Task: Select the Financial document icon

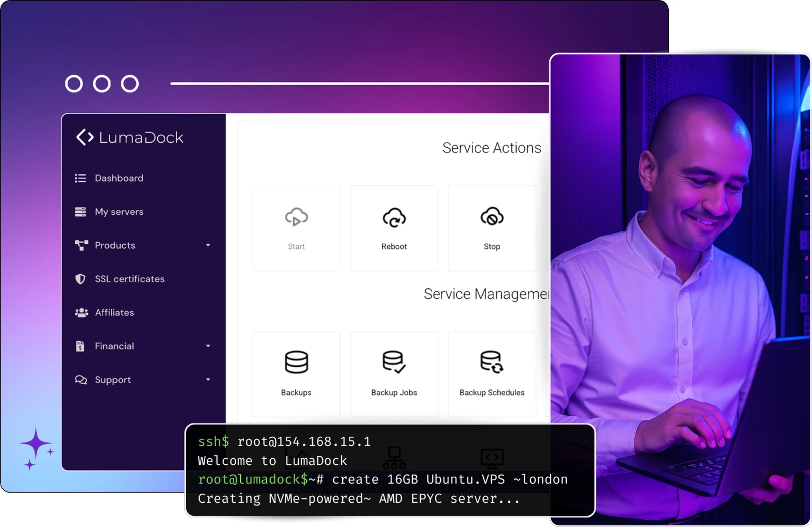Action: 81,346
